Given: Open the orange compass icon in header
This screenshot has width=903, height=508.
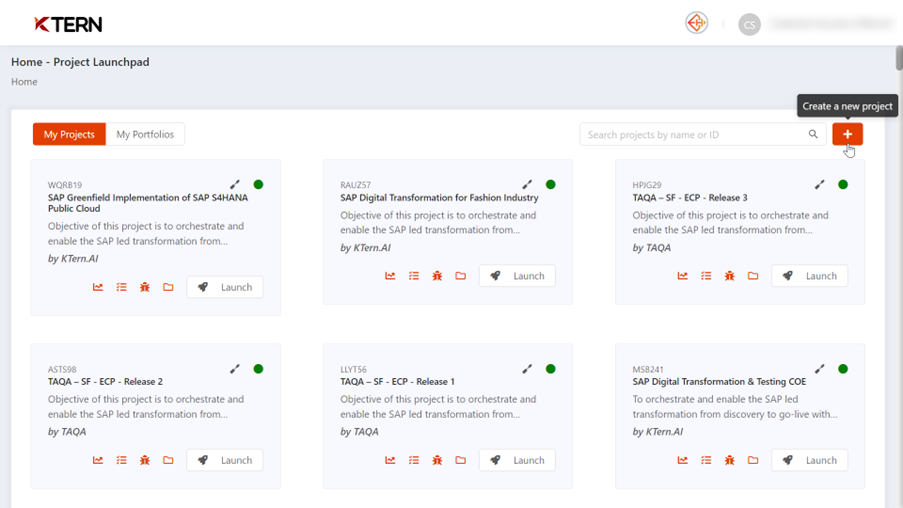Looking at the screenshot, I should pyautogui.click(x=696, y=23).
